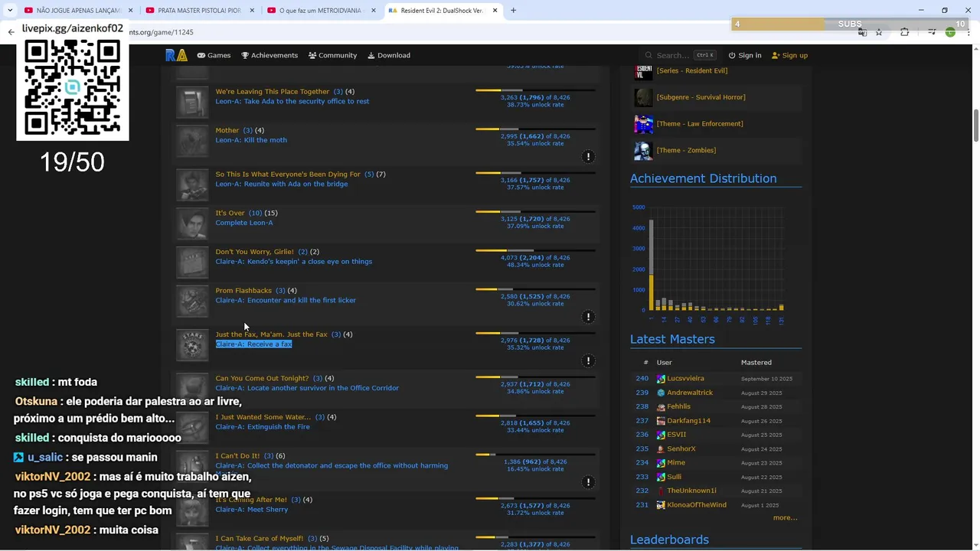Click the Sign in link
980x551 pixels.
745,55
